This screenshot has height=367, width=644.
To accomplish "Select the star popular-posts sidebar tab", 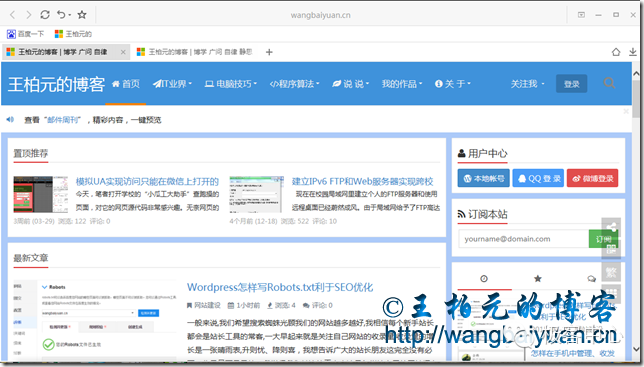I will point(538,279).
